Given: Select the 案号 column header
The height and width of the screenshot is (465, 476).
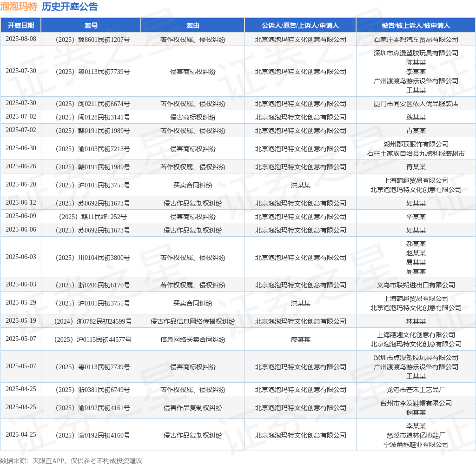Looking at the screenshot, I should (x=91, y=26).
